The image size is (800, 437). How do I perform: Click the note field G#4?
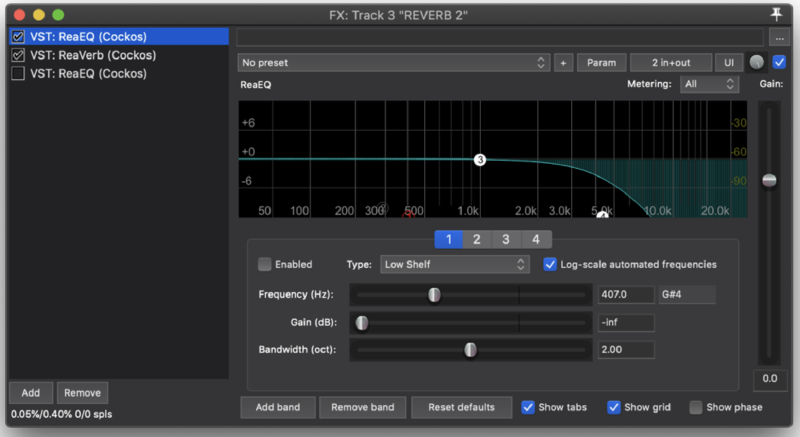(x=687, y=295)
